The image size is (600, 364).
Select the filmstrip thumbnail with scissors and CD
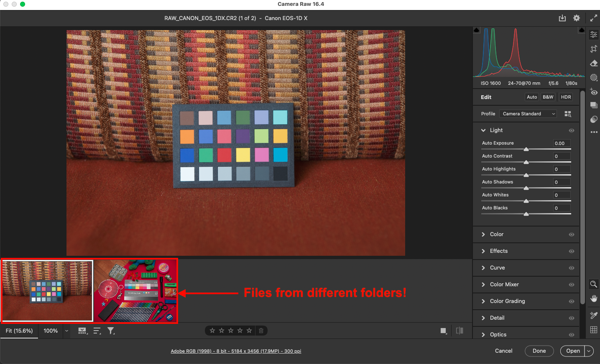(x=135, y=290)
